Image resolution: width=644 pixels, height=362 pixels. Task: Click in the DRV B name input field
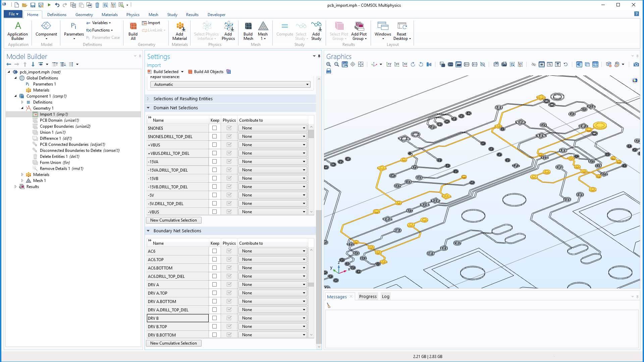point(177,318)
